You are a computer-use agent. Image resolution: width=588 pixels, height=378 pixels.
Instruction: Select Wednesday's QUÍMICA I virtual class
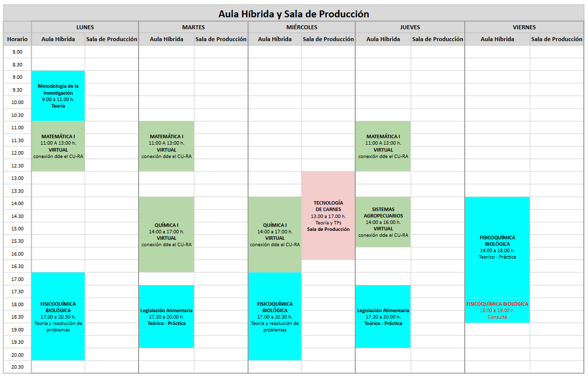coord(275,234)
